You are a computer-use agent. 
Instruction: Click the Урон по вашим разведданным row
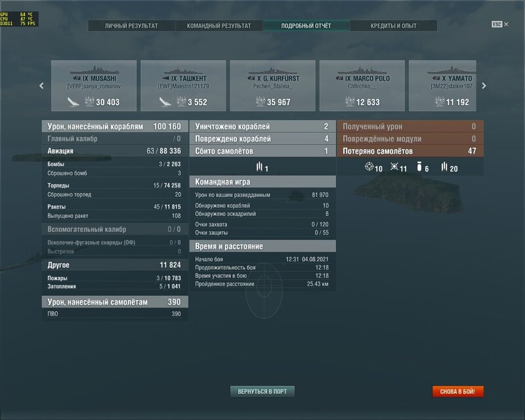pos(262,195)
